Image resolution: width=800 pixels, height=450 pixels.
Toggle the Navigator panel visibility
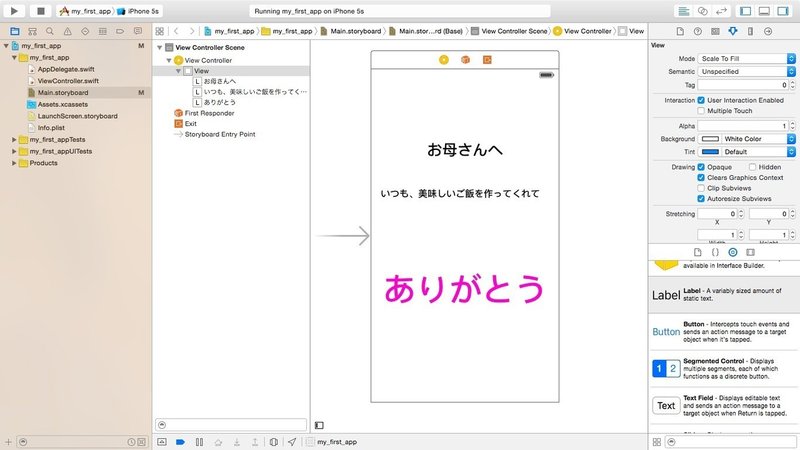pyautogui.click(x=745, y=11)
